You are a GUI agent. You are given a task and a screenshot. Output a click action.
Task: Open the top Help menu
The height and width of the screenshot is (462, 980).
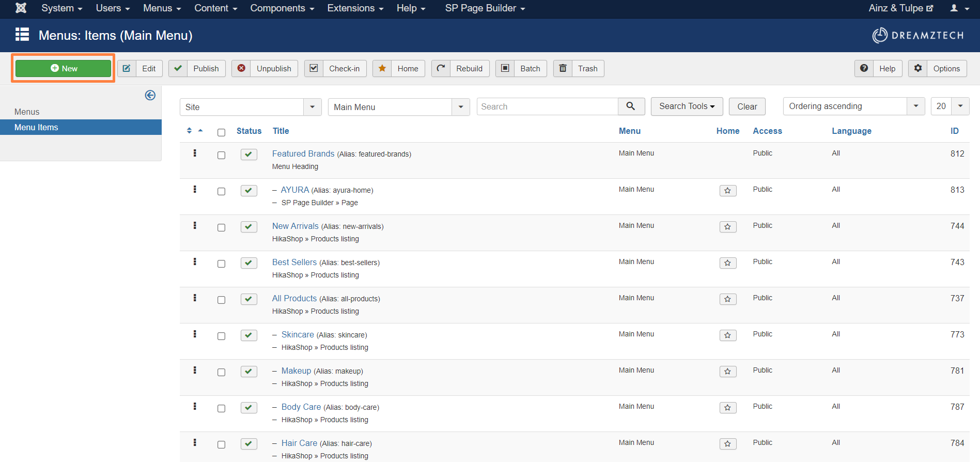point(411,8)
